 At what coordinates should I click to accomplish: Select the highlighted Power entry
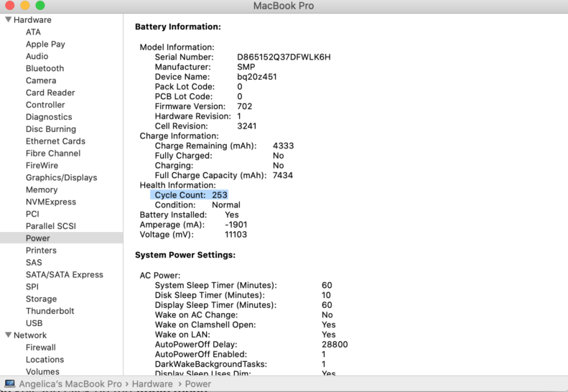62,238
